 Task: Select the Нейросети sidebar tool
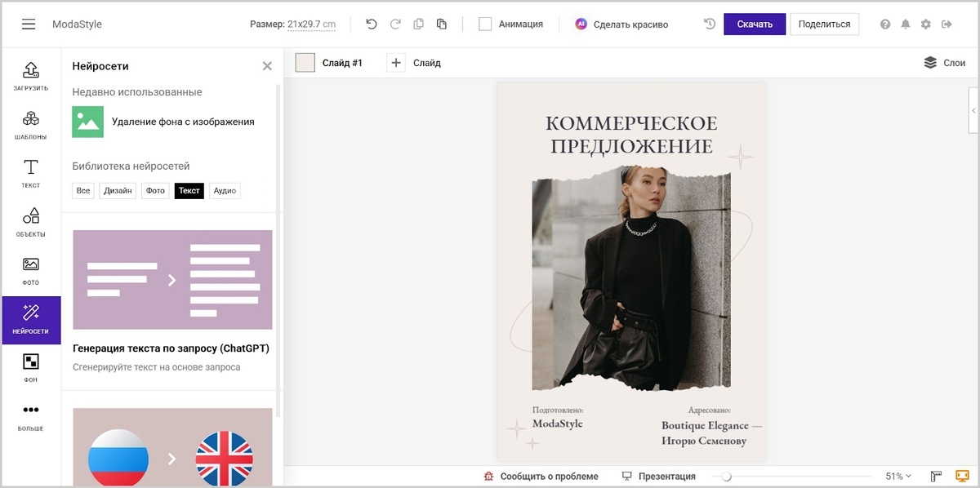pos(31,320)
